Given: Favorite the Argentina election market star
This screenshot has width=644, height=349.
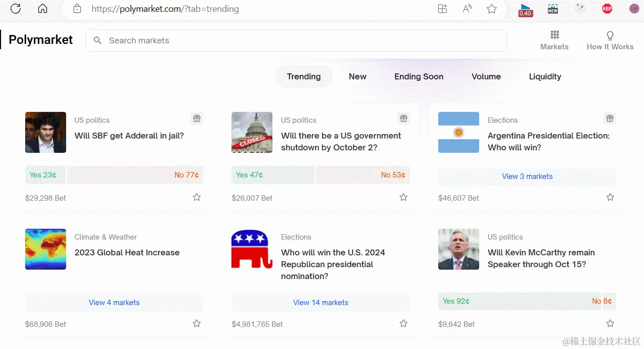Looking at the screenshot, I should pos(610,197).
